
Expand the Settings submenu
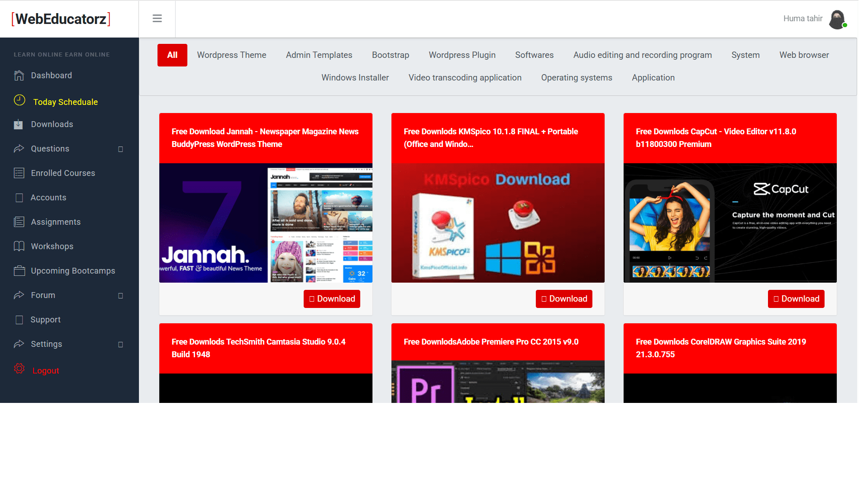point(120,345)
